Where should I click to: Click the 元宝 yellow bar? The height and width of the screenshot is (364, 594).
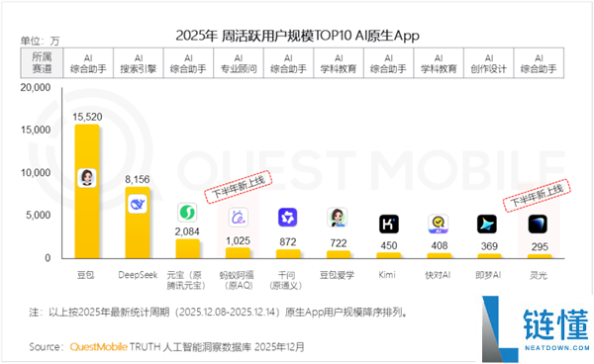tap(187, 249)
